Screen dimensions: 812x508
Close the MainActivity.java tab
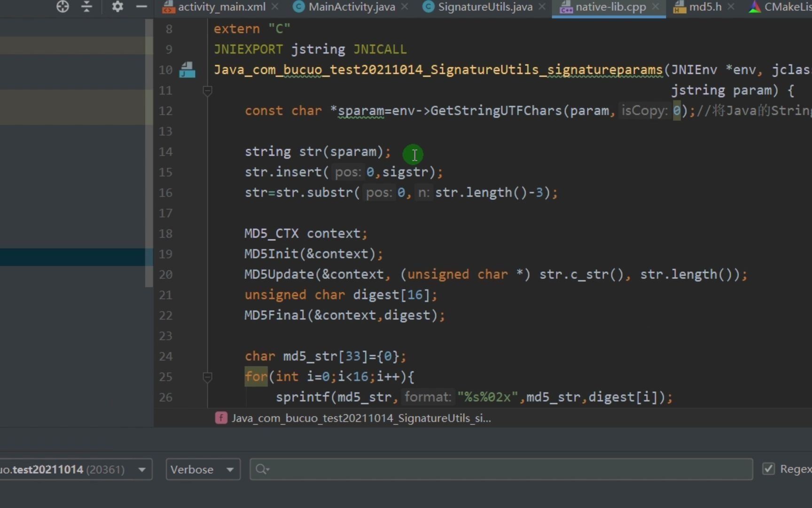coord(405,7)
